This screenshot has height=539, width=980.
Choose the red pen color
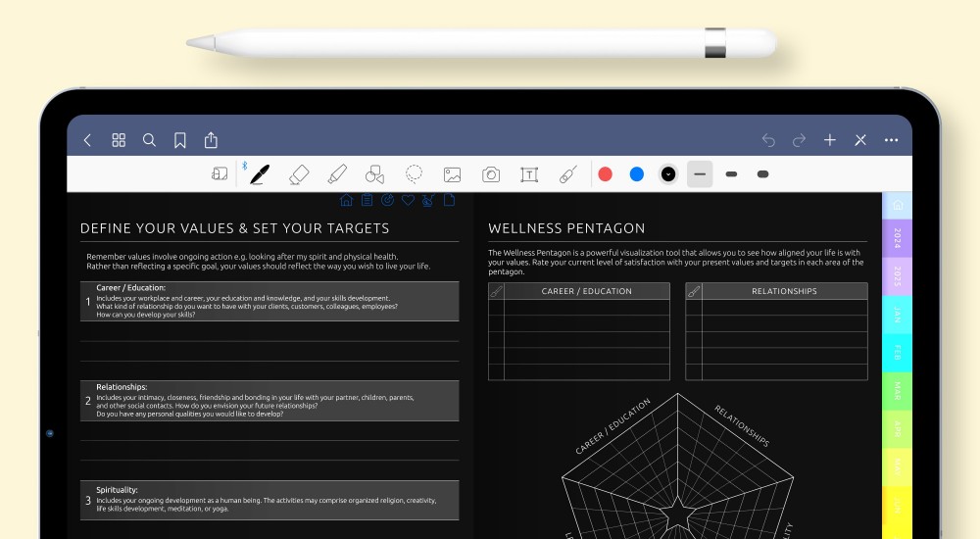click(605, 173)
